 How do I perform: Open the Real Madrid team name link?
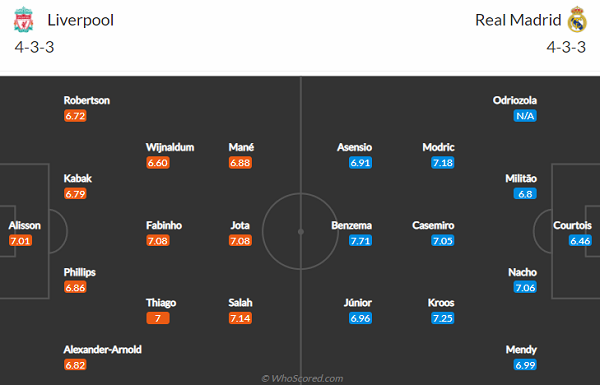[518, 20]
